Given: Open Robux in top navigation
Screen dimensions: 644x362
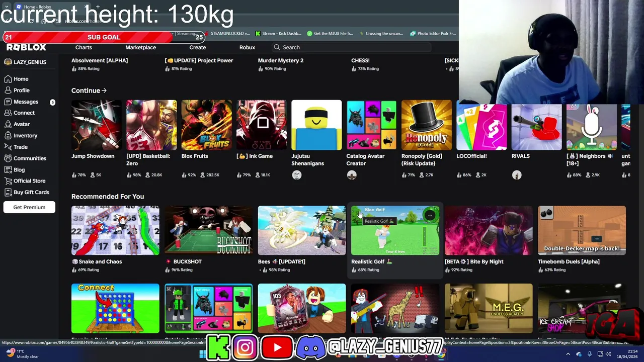Looking at the screenshot, I should 247,47.
